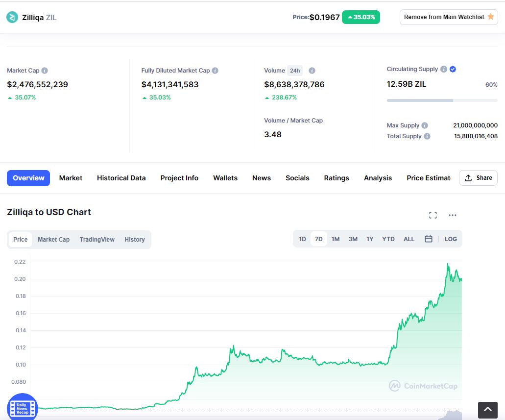Click the Zilliqa coin logo icon

tap(12, 18)
